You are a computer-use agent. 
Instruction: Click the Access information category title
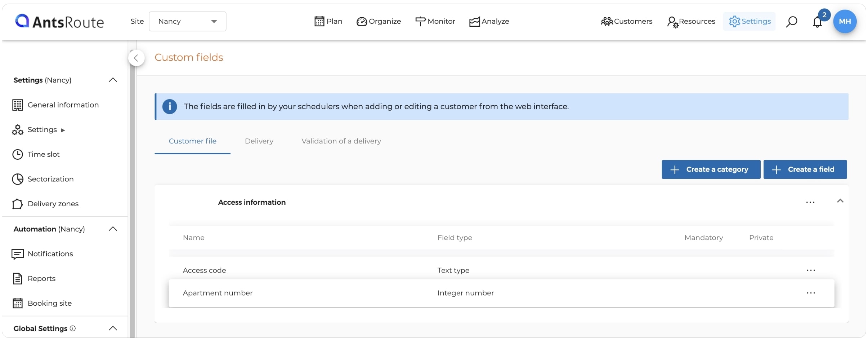[252, 202]
